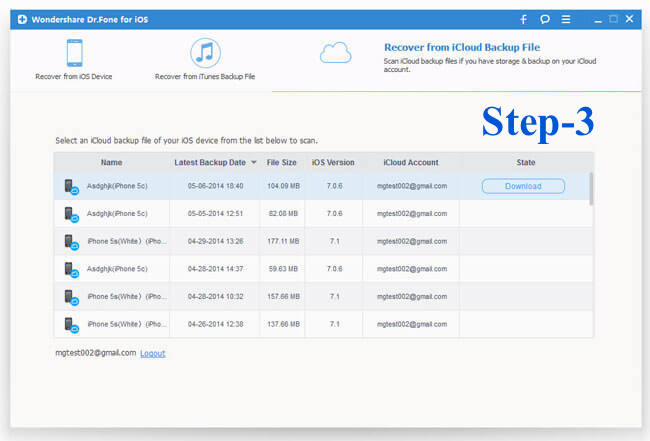Click the Wondershare Dr.Fone logo icon
The height and width of the screenshot is (441, 650).
tap(22, 19)
